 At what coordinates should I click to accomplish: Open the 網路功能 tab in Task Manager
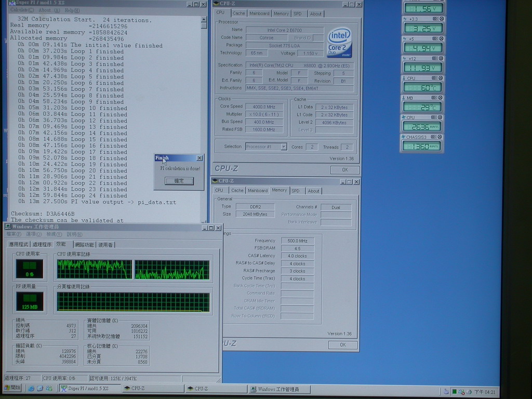84,245
